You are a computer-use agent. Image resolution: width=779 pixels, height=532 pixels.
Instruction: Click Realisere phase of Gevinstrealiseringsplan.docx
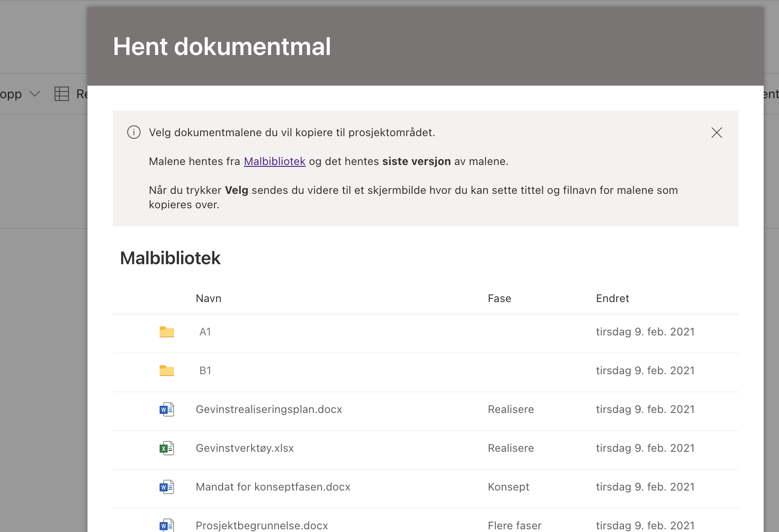(x=511, y=409)
